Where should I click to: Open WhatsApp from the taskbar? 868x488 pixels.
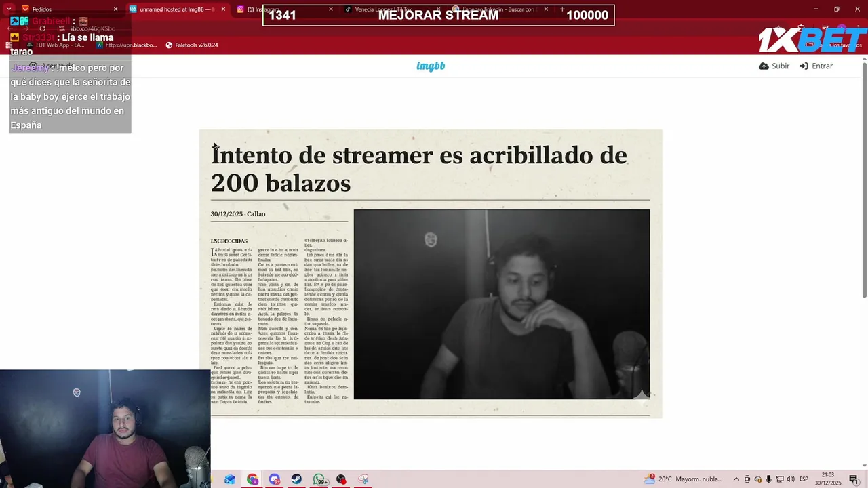coord(319,479)
